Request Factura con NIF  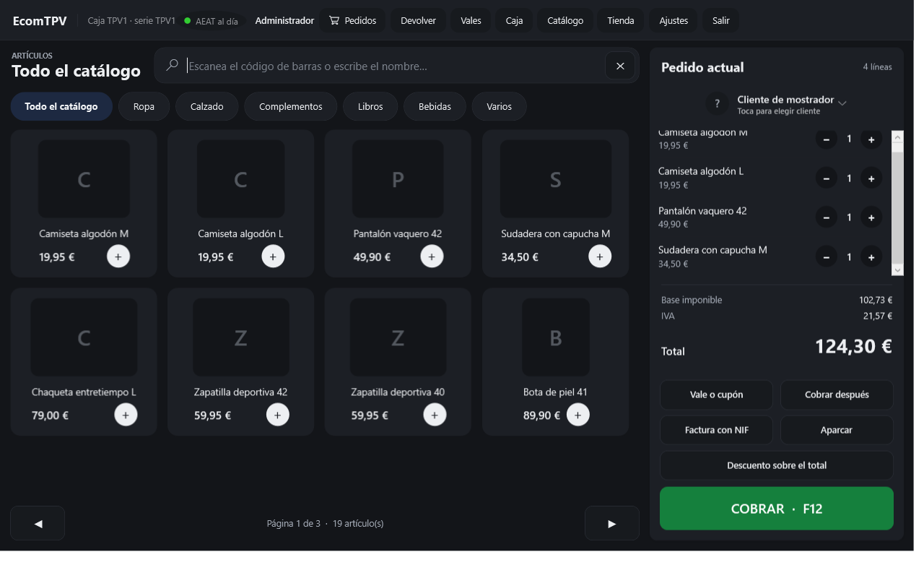(x=717, y=430)
